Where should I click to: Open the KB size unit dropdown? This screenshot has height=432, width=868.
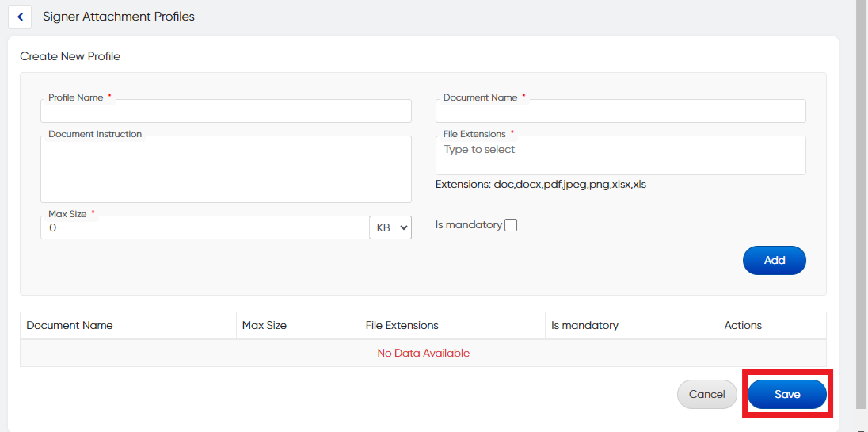pos(390,227)
